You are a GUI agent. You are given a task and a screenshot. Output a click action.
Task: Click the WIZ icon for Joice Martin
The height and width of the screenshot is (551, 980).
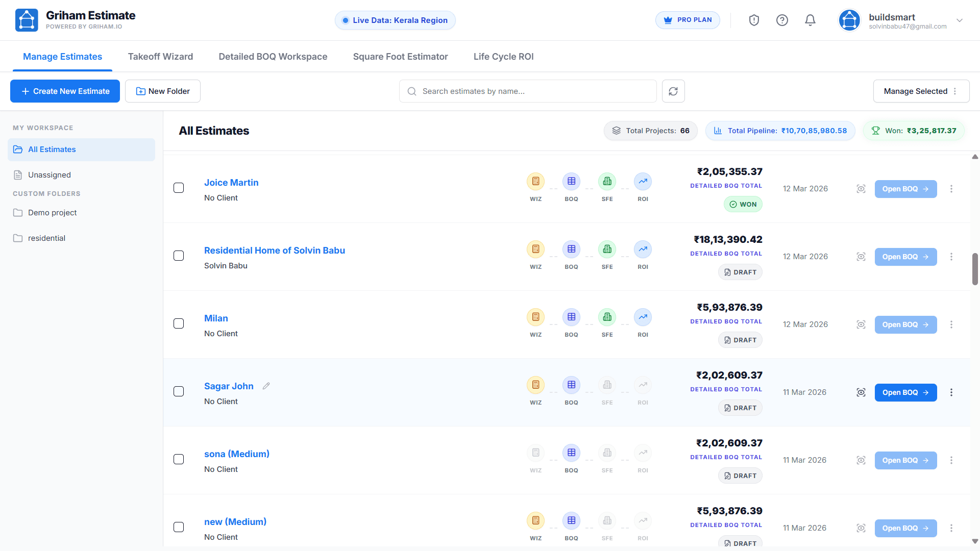535,182
